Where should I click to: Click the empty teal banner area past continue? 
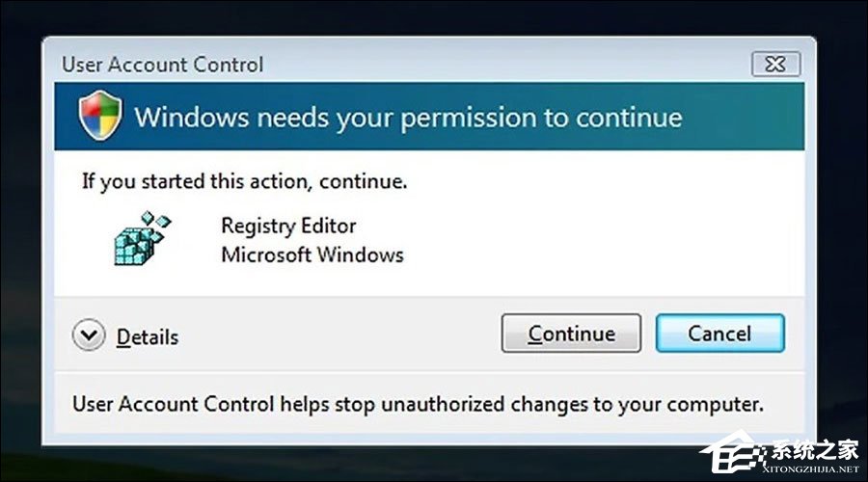click(743, 118)
